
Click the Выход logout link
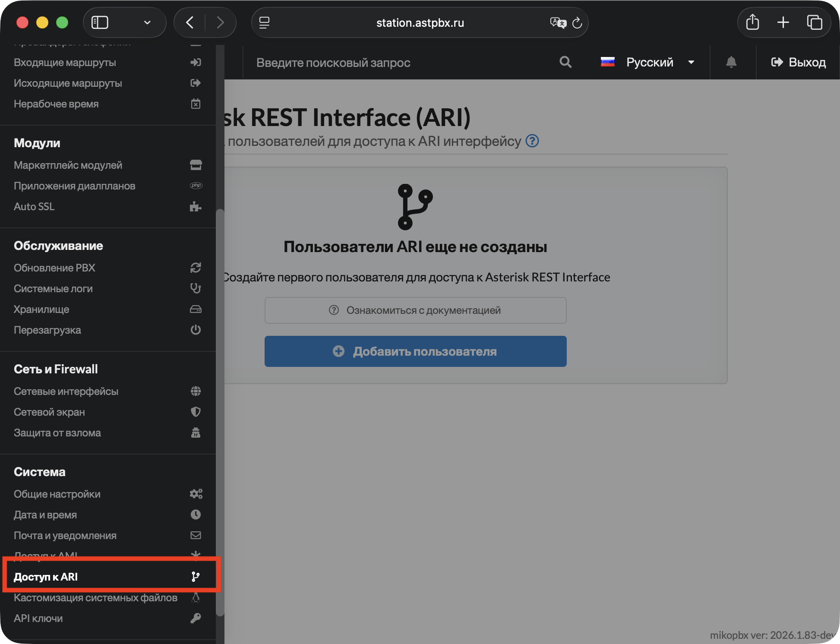click(799, 62)
